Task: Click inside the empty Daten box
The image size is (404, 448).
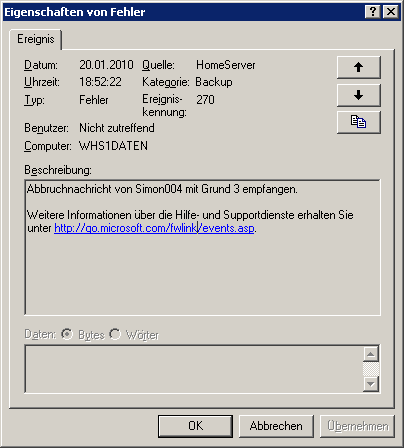Action: click(x=194, y=369)
